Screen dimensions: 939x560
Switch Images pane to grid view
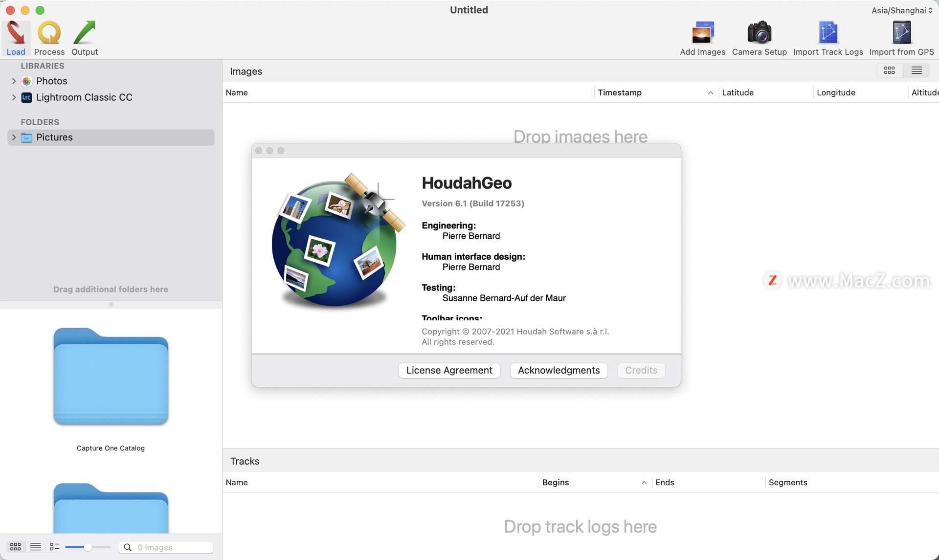click(889, 70)
